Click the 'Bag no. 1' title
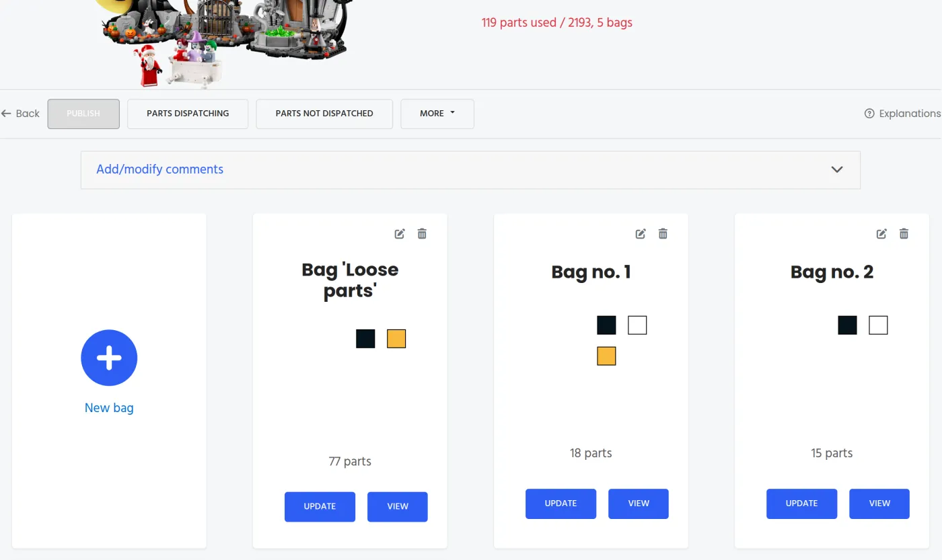The height and width of the screenshot is (560, 942). click(591, 272)
